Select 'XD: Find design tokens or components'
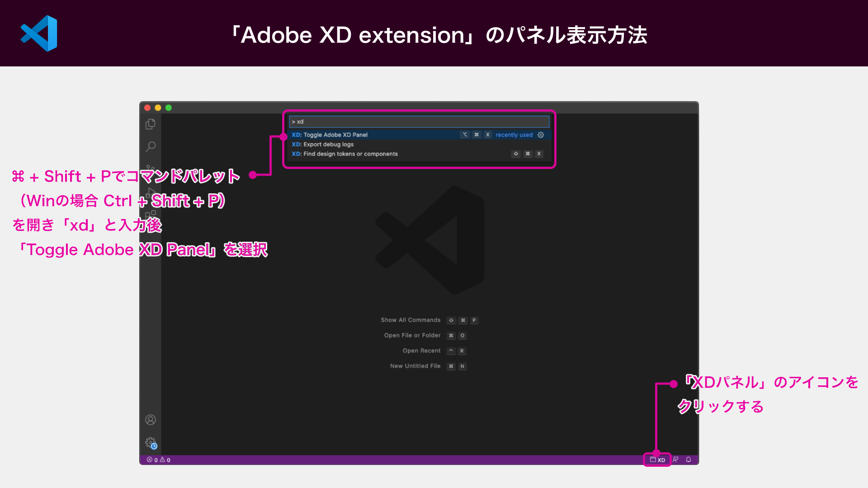 [419, 154]
